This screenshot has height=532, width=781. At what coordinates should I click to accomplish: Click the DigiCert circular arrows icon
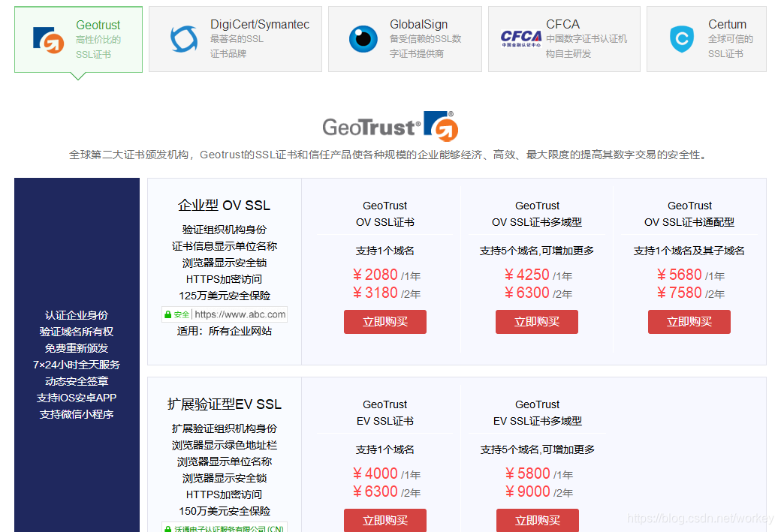184,39
